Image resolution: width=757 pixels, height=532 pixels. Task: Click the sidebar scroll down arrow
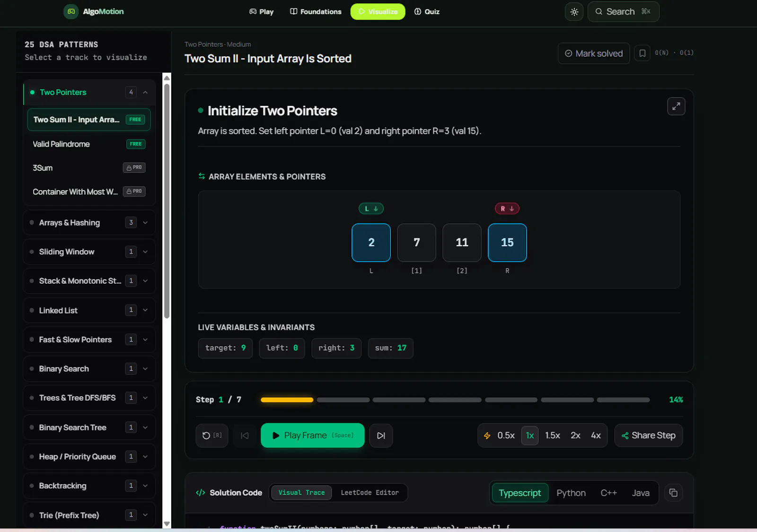tap(167, 524)
